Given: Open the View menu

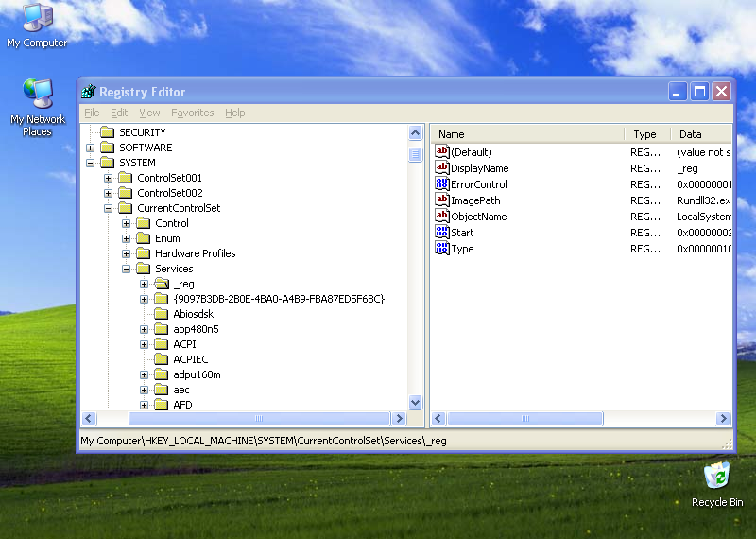Looking at the screenshot, I should [x=149, y=113].
